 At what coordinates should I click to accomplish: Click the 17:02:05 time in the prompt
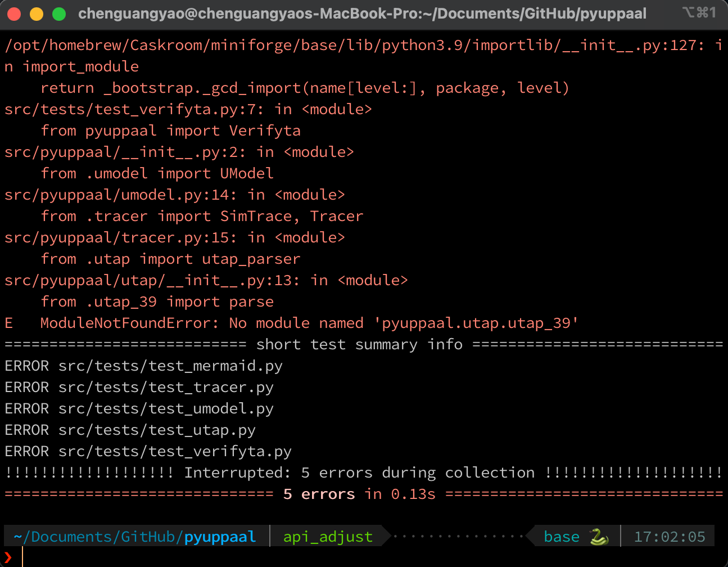pyautogui.click(x=670, y=537)
